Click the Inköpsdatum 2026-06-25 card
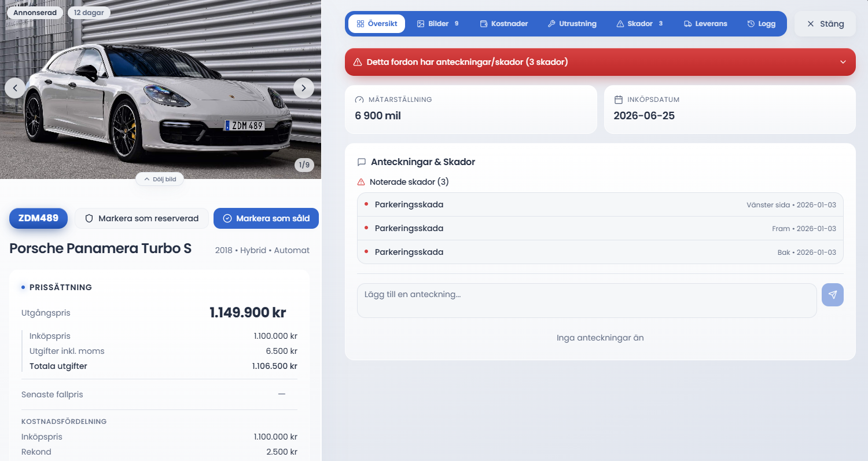 730,109
